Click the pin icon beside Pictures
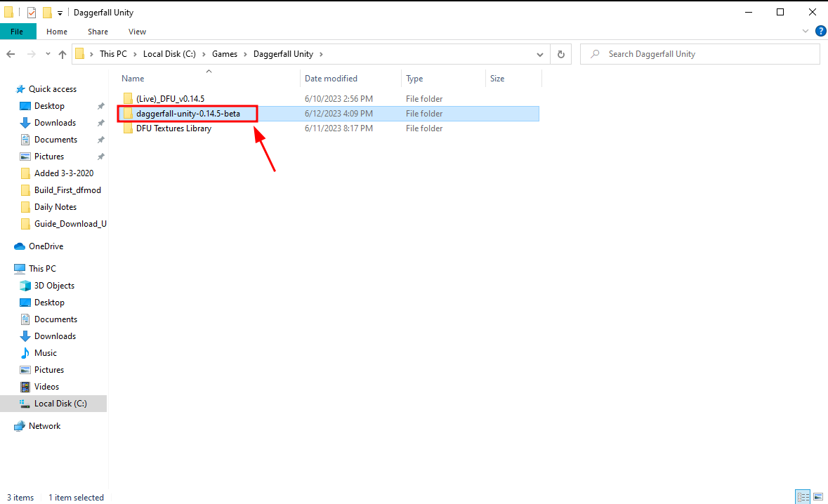This screenshot has width=828, height=504. (100, 157)
